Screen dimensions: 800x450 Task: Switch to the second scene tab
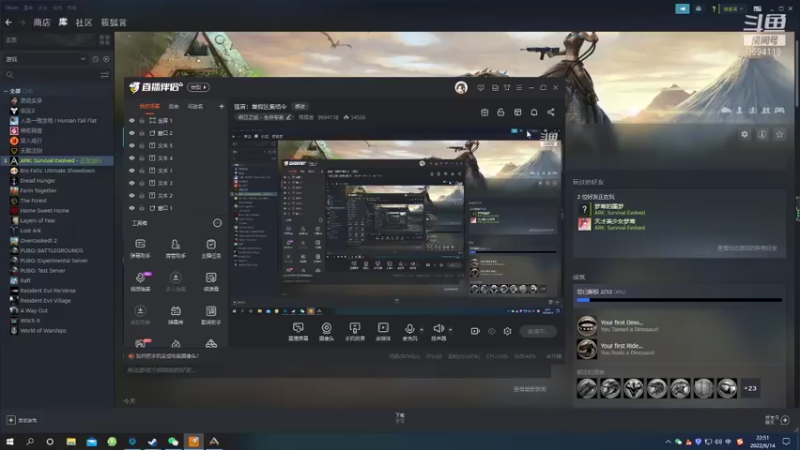click(x=173, y=107)
